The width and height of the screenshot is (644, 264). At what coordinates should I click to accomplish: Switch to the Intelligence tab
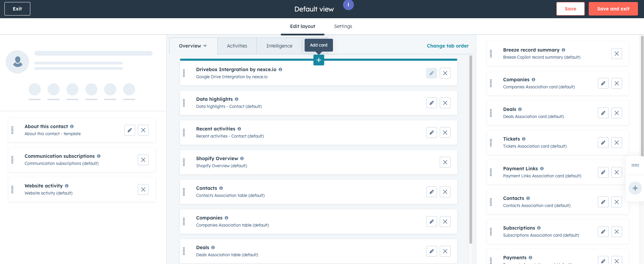click(279, 46)
